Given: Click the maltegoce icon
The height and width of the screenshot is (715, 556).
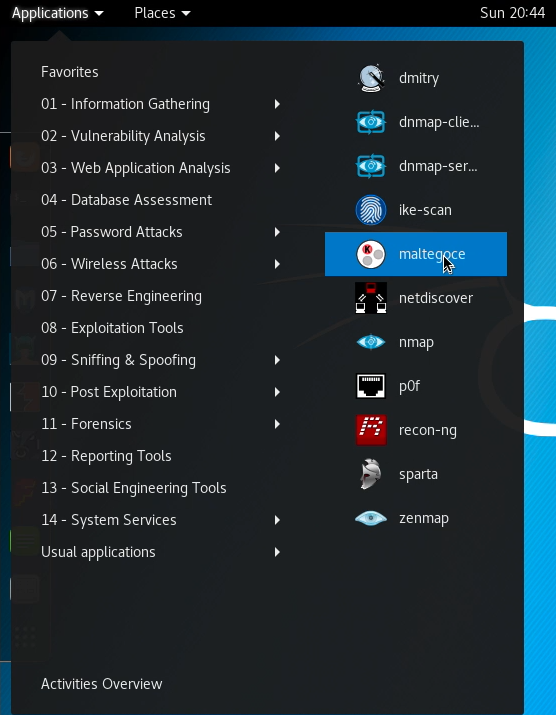Looking at the screenshot, I should tap(371, 254).
